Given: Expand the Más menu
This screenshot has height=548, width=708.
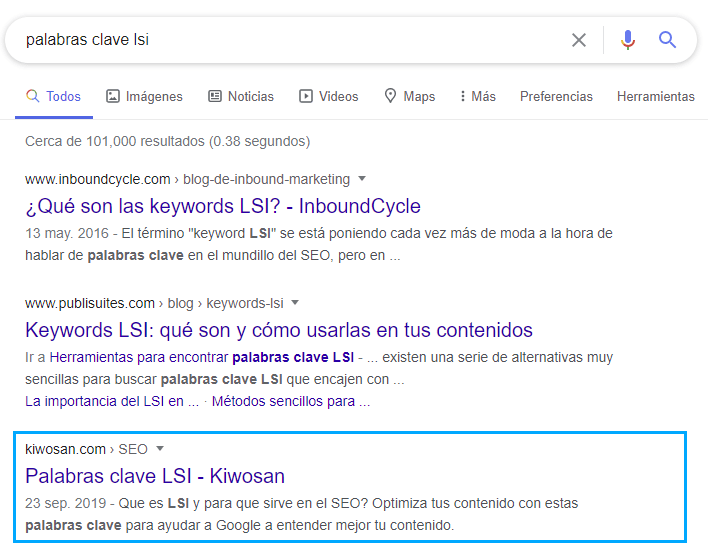Looking at the screenshot, I should [478, 96].
